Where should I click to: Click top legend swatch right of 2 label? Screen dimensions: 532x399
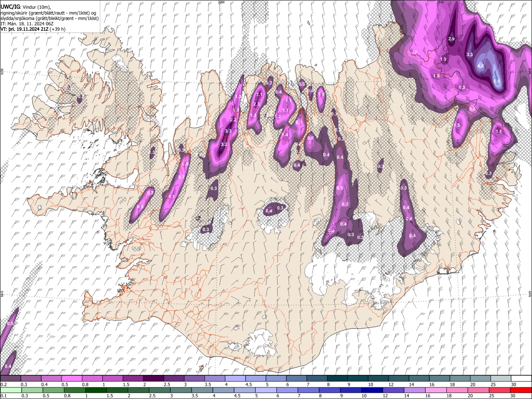pyautogui.click(x=153, y=378)
